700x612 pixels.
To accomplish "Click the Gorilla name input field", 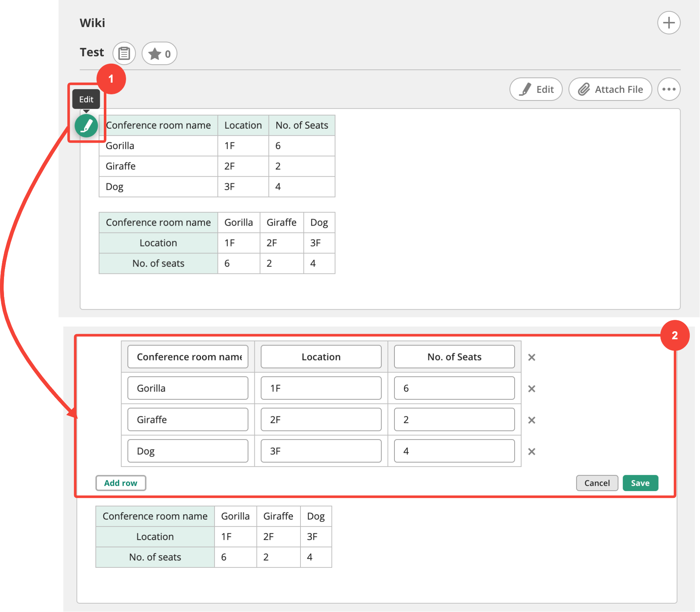I will [x=188, y=388].
